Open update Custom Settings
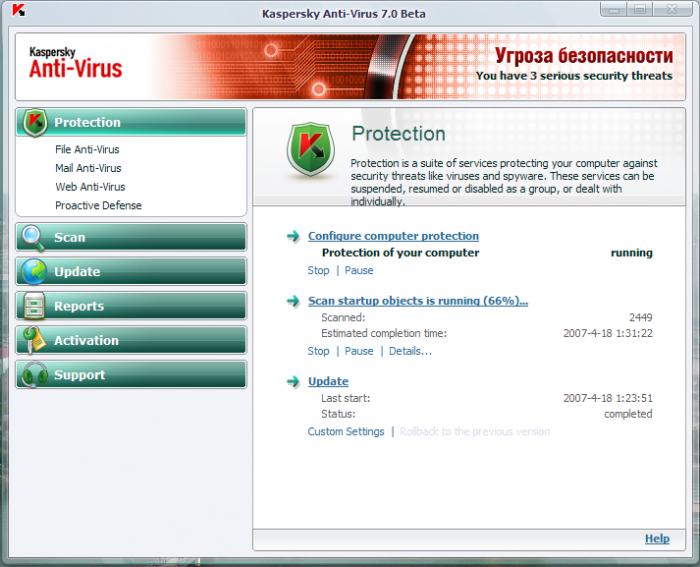 pos(346,432)
